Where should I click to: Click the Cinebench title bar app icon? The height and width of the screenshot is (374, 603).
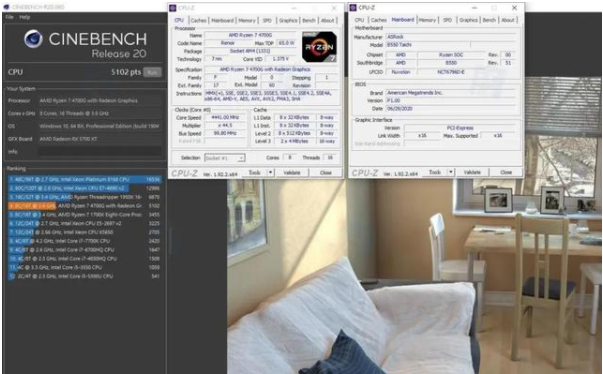[x=7, y=7]
